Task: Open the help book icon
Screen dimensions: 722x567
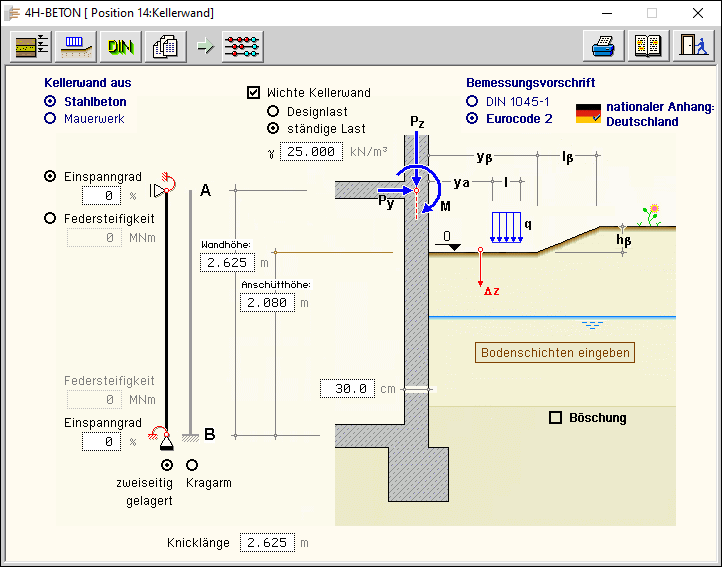Action: (x=648, y=46)
